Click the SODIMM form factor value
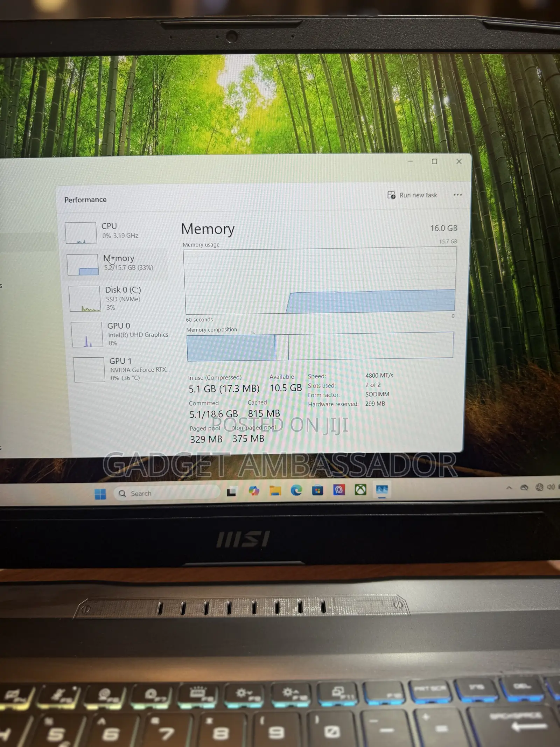 point(377,394)
